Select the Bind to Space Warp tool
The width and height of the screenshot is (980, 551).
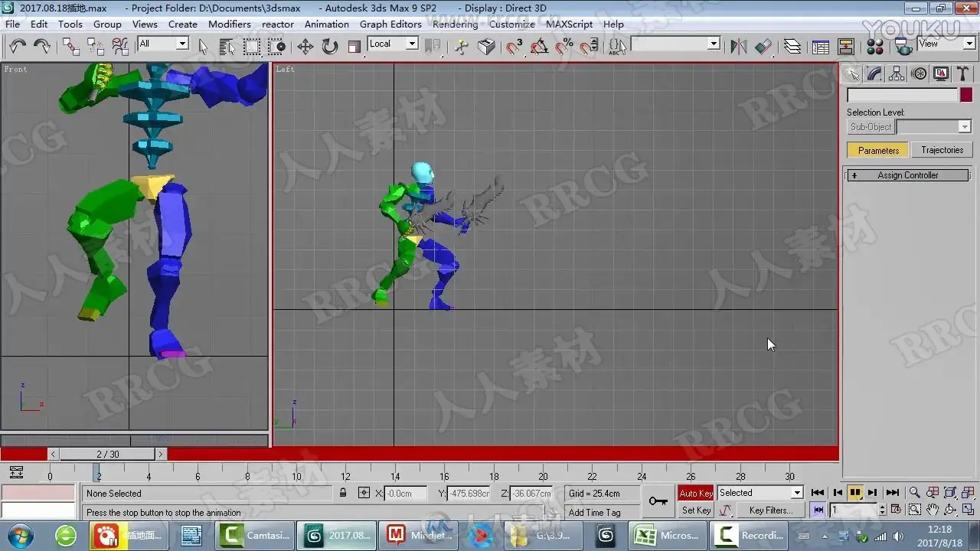coord(120,47)
